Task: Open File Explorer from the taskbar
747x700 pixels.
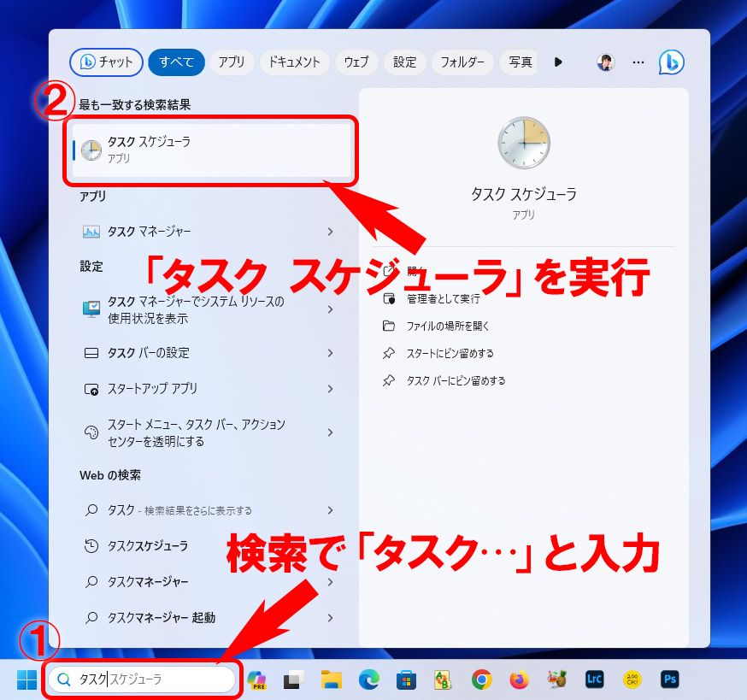Action: point(331,679)
